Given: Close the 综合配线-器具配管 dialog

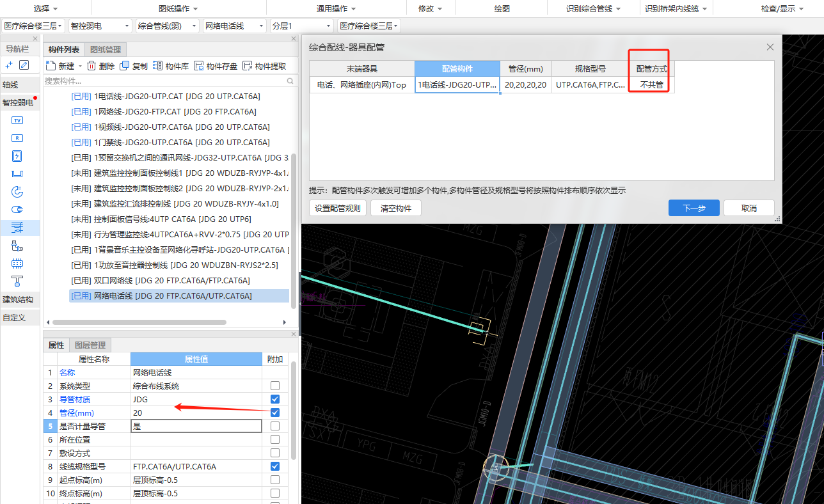Looking at the screenshot, I should (770, 47).
